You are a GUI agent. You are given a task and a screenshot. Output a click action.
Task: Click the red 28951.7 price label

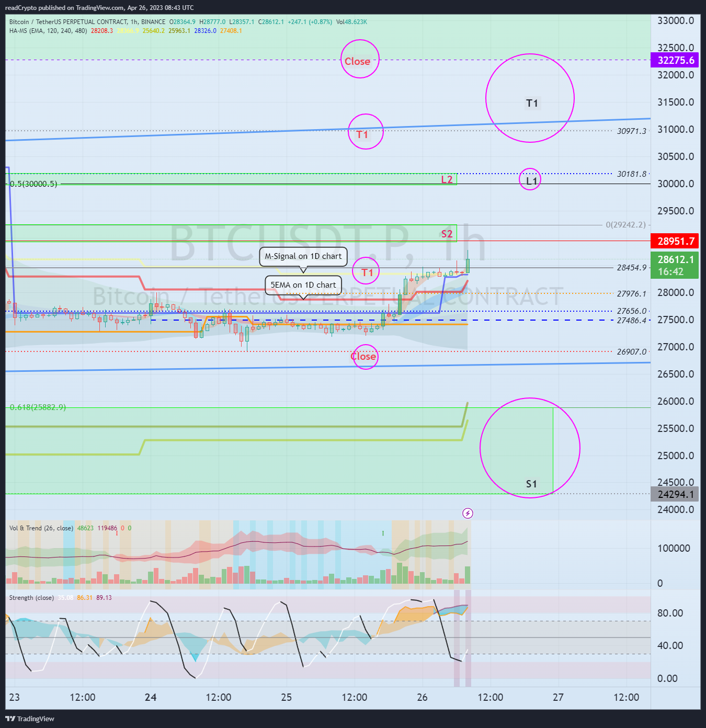coord(676,241)
